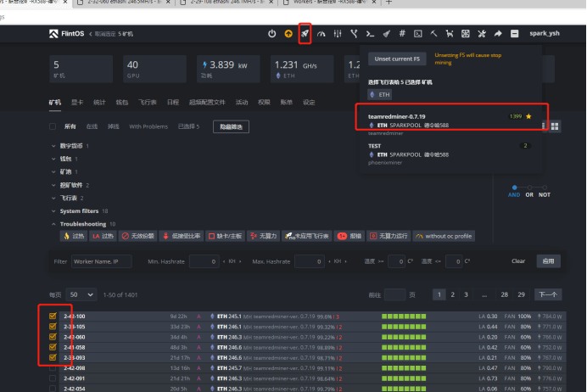Click Unset current FS button

click(x=396, y=59)
